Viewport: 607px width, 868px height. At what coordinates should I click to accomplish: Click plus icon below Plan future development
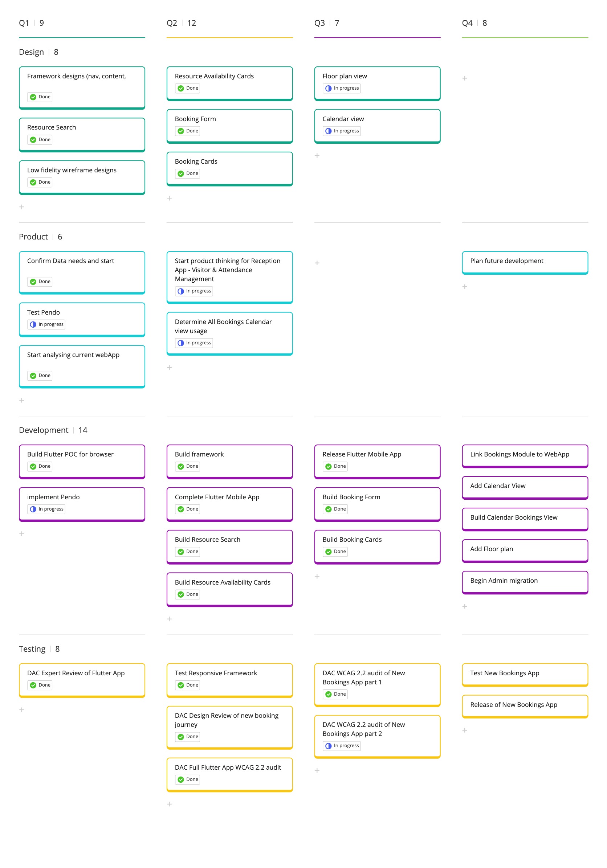(464, 287)
